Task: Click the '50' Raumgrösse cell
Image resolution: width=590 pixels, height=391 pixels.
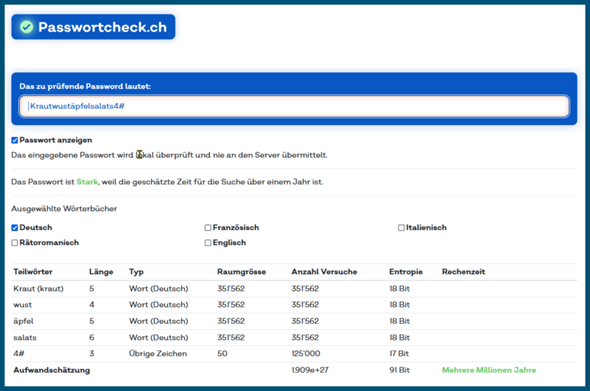Action: (x=222, y=354)
